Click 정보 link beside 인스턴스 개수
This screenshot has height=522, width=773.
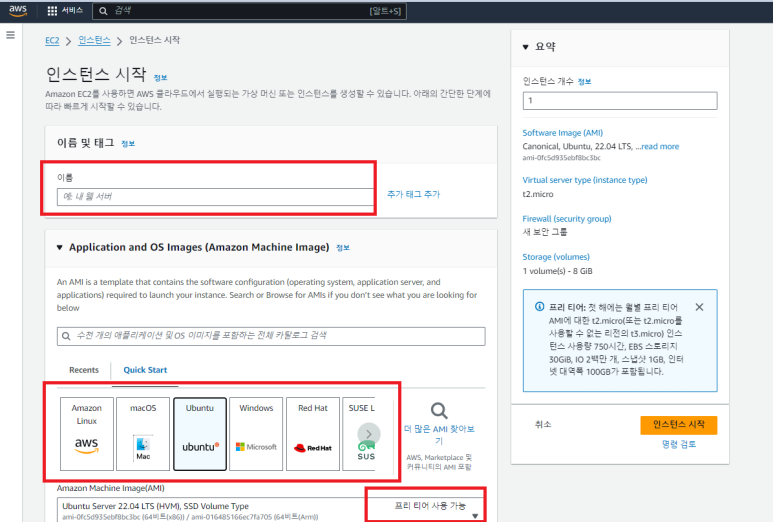pyautogui.click(x=584, y=82)
